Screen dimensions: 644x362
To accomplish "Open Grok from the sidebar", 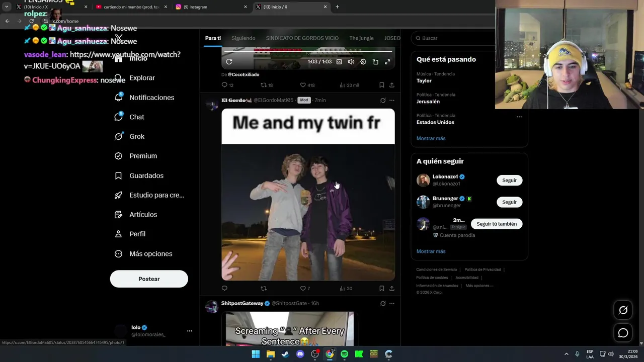I will pos(129,136).
